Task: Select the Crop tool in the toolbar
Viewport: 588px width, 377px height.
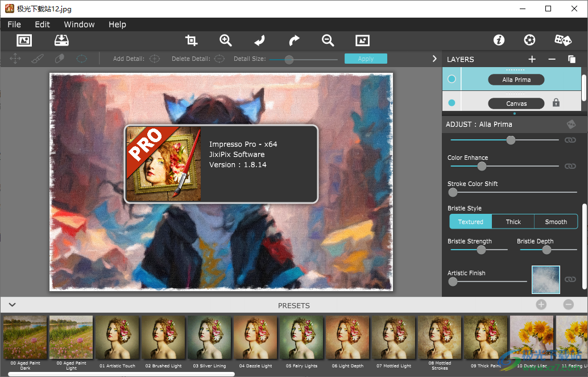Action: pyautogui.click(x=191, y=40)
